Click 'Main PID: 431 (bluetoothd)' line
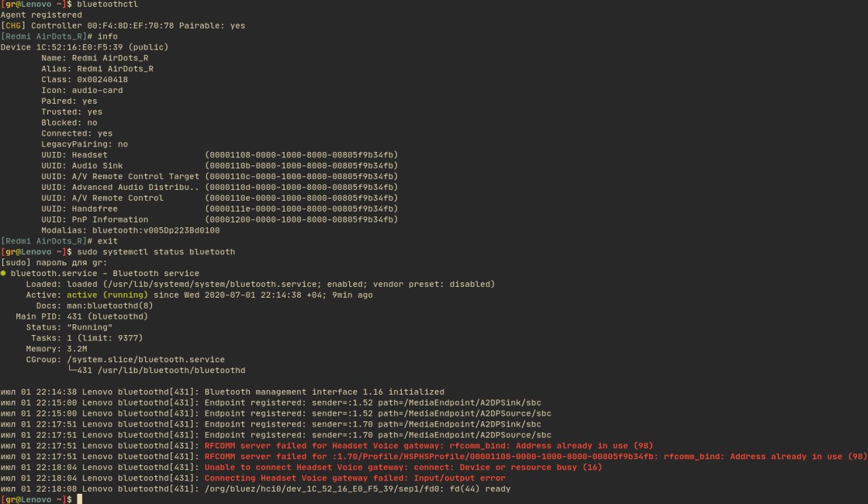The height and width of the screenshot is (504, 868). pyautogui.click(x=82, y=316)
